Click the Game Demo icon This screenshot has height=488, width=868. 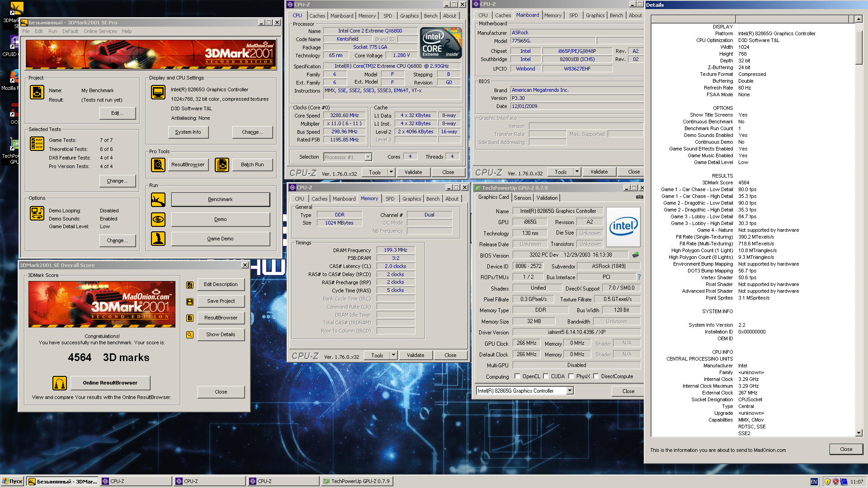(158, 239)
